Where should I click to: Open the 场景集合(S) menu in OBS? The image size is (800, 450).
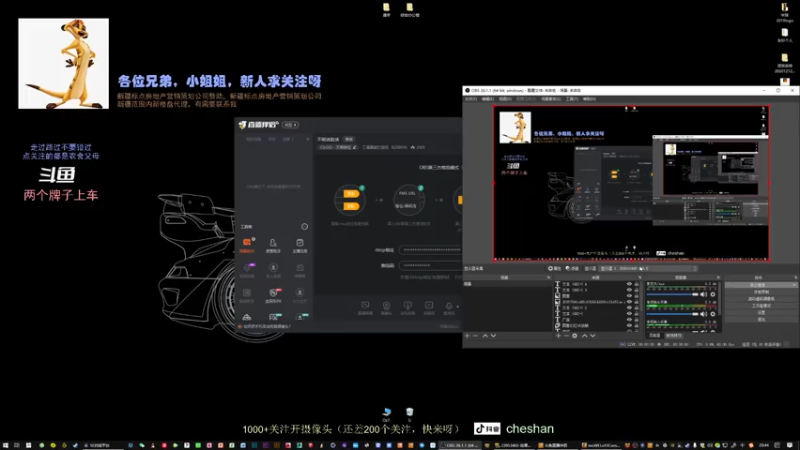(x=551, y=99)
